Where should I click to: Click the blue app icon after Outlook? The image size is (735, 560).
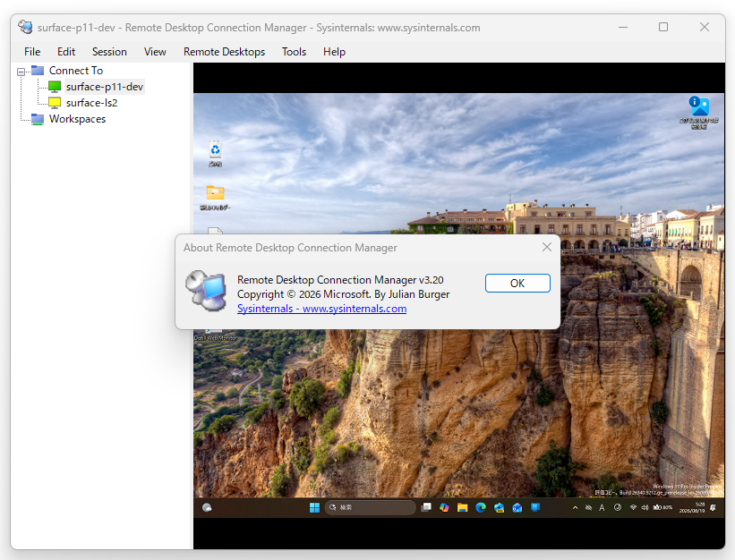[535, 507]
